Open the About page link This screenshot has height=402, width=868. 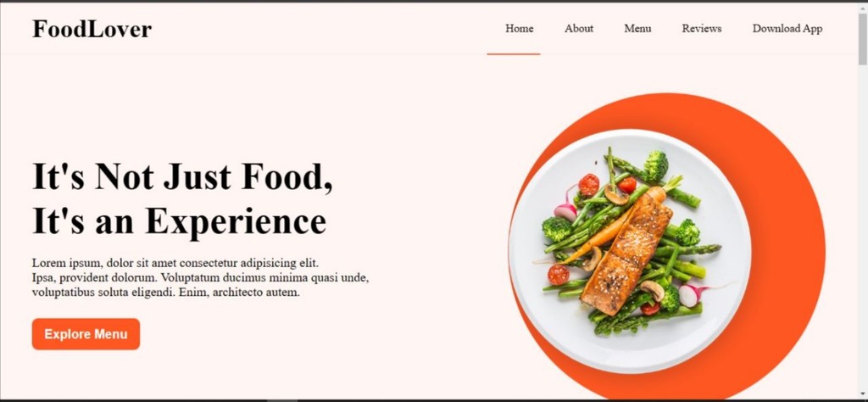pyautogui.click(x=578, y=28)
